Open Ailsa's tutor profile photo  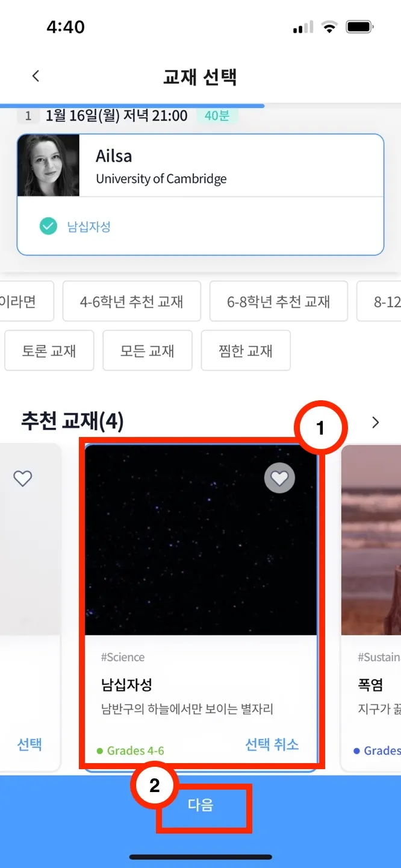[x=49, y=165]
